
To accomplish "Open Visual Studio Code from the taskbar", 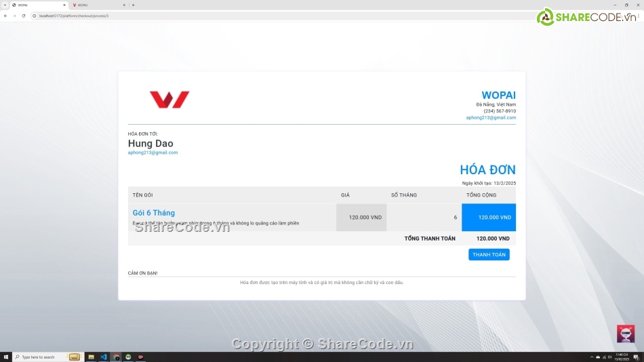I will pos(104,357).
